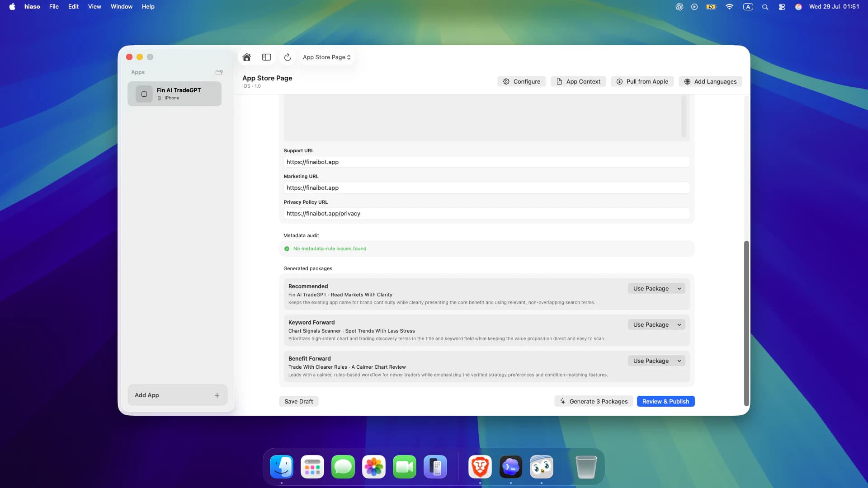Open Launchpad from the Dock

[312, 467]
